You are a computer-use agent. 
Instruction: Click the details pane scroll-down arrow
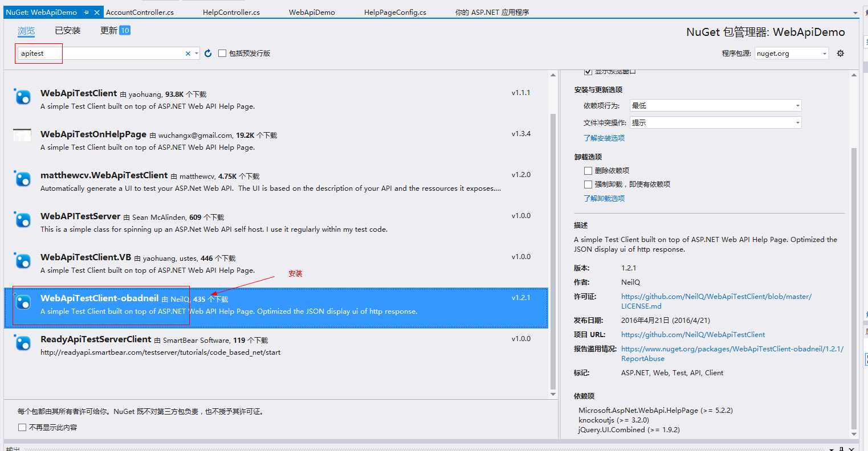(853, 434)
